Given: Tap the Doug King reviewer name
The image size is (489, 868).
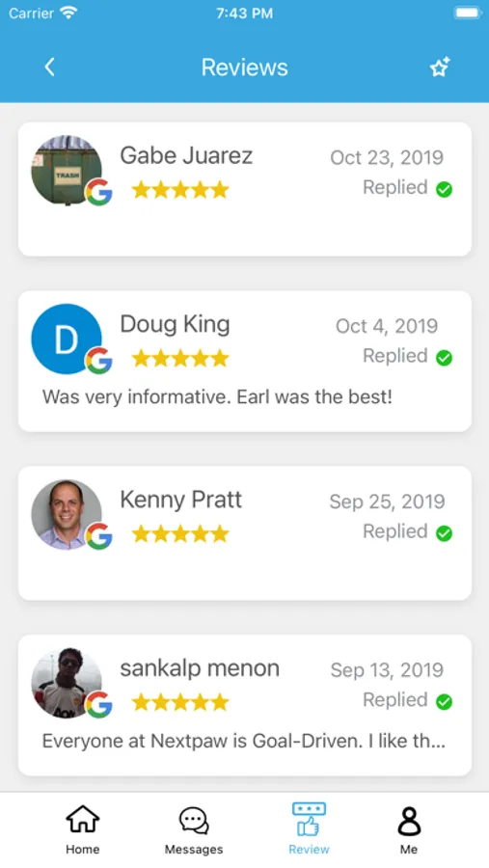Looking at the screenshot, I should [x=175, y=324].
